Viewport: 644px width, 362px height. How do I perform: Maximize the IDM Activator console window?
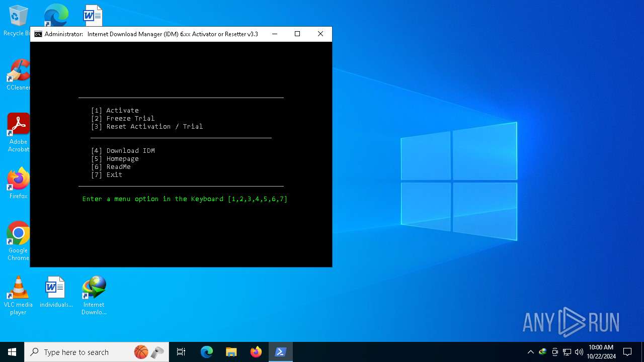coord(297,34)
